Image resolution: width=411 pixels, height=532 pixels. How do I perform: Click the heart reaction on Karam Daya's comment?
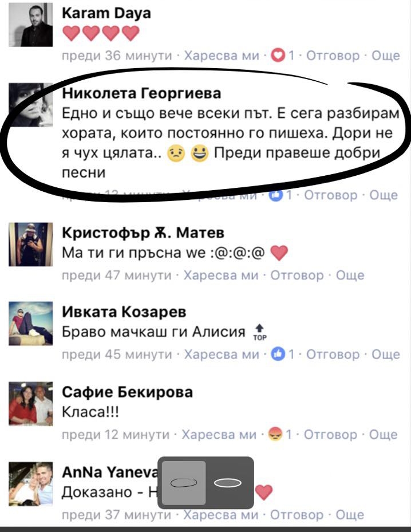coord(278,56)
